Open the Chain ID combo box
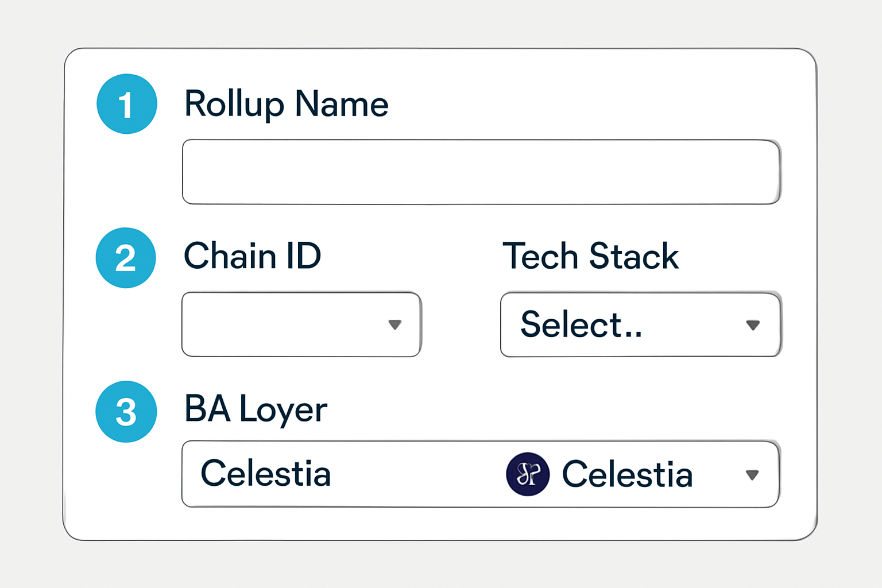 point(287,325)
